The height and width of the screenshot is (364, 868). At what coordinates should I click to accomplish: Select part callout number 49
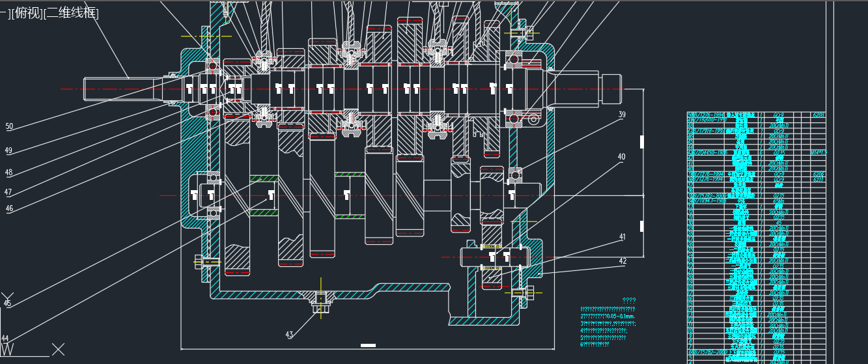pyautogui.click(x=8, y=150)
